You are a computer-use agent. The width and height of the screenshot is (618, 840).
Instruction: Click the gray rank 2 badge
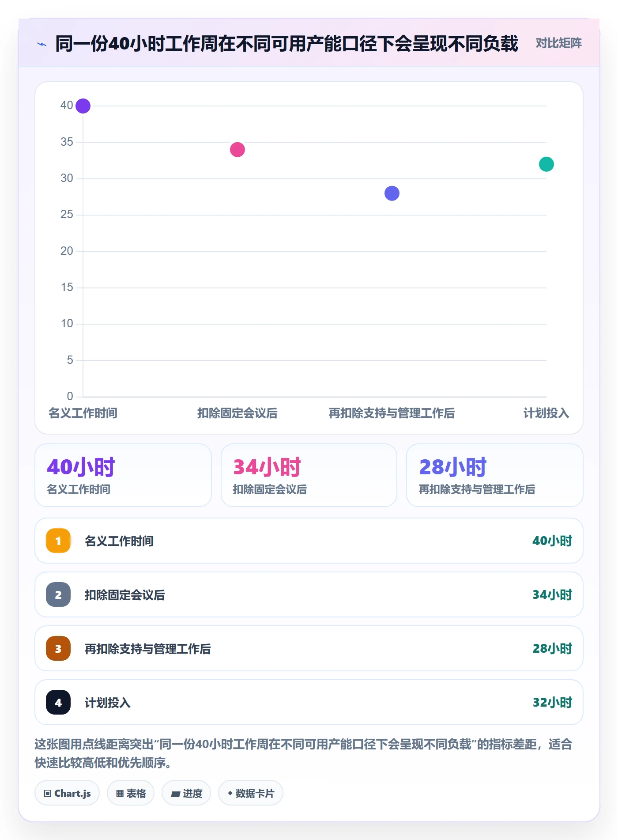coord(58,594)
